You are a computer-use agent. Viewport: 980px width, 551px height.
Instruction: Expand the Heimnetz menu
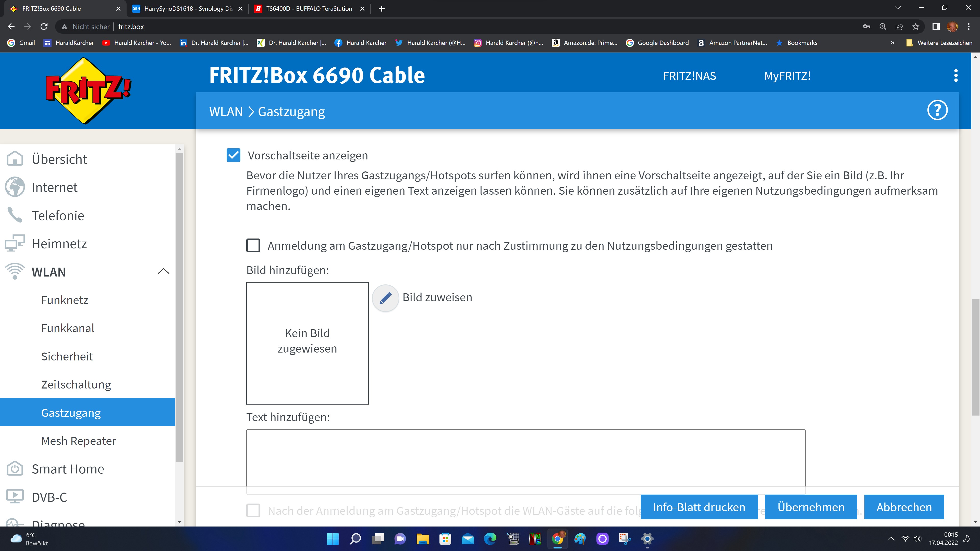[x=59, y=244]
